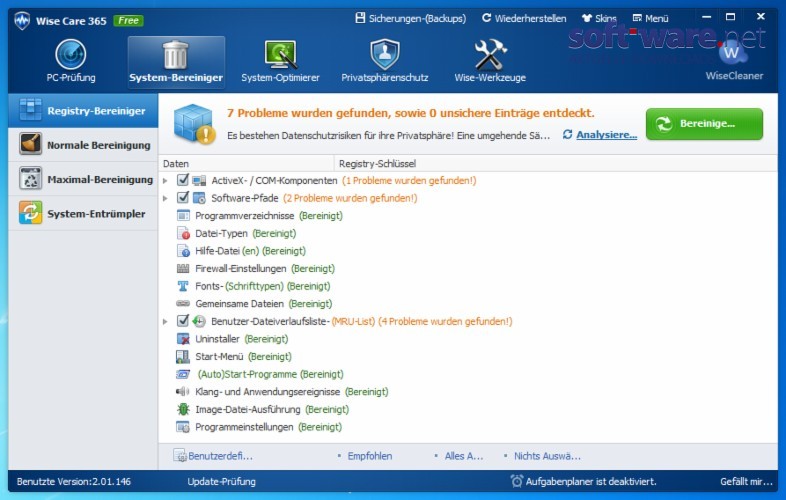
Task: Click Gefällt mir... in the status bar
Action: click(746, 481)
